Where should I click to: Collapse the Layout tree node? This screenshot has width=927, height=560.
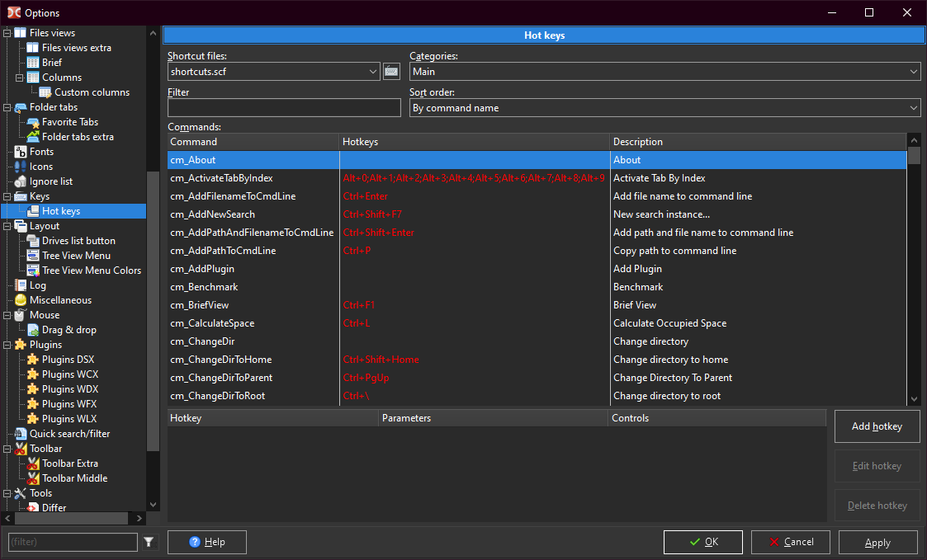tap(7, 226)
